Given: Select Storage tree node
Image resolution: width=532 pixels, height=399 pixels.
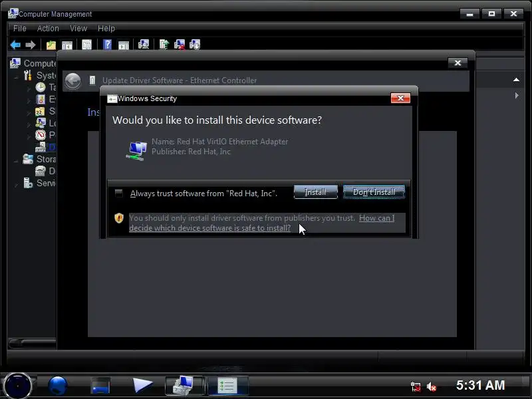Looking at the screenshot, I should pos(39,159).
